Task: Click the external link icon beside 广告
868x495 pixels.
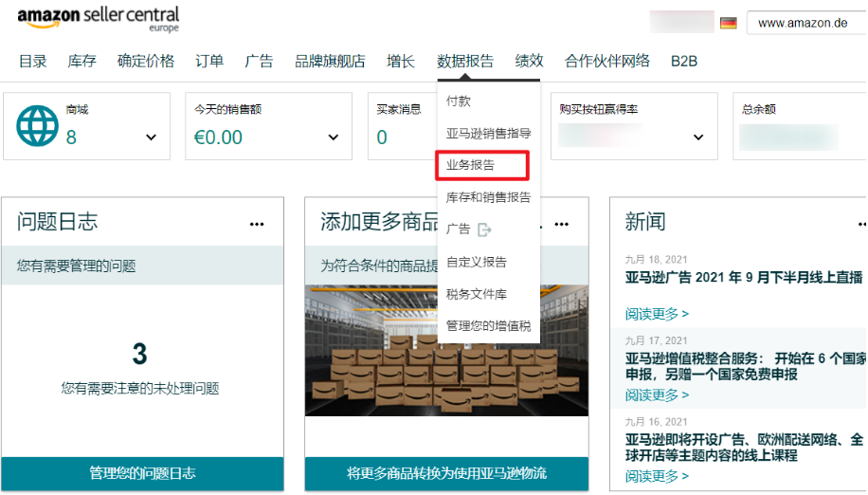Action: (x=484, y=229)
